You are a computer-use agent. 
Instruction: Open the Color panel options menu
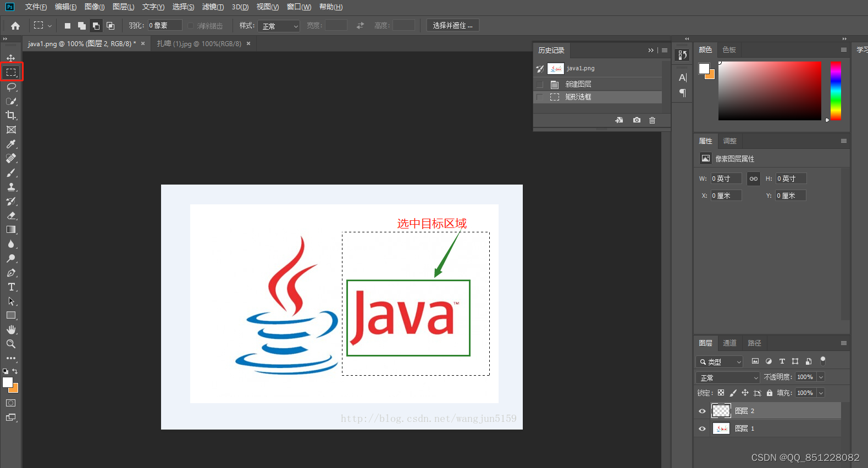[x=844, y=50]
